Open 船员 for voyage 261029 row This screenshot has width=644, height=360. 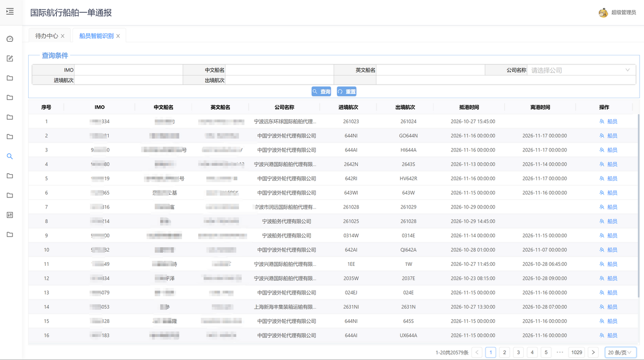[608, 207]
